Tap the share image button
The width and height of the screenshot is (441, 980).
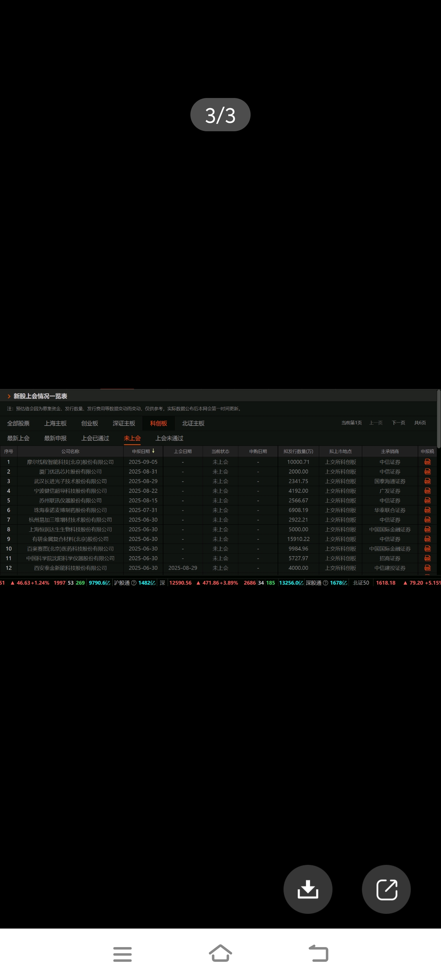(386, 889)
